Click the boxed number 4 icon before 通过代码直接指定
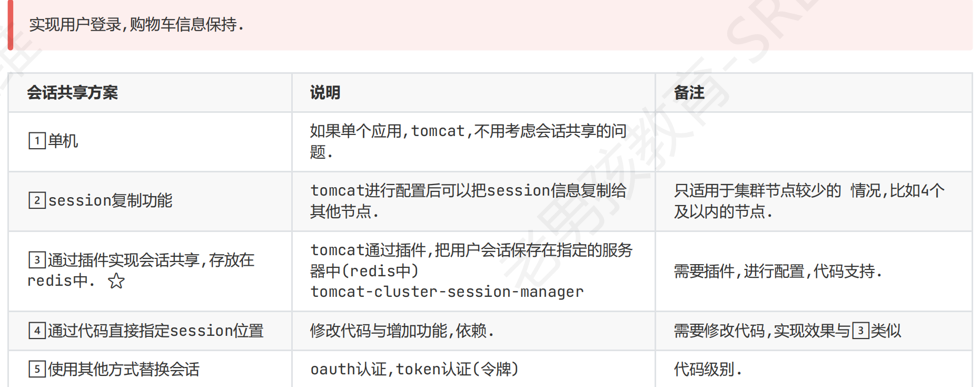The height and width of the screenshot is (387, 980). point(37,331)
